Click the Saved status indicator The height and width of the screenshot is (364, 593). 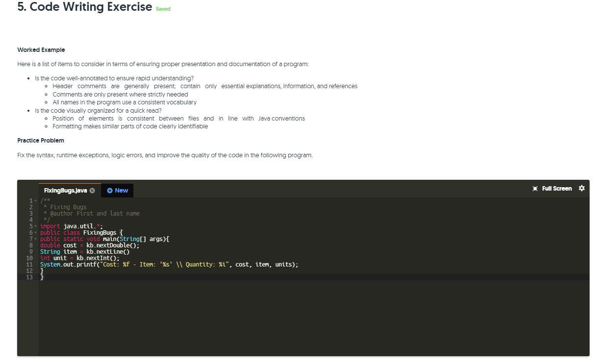point(163,9)
